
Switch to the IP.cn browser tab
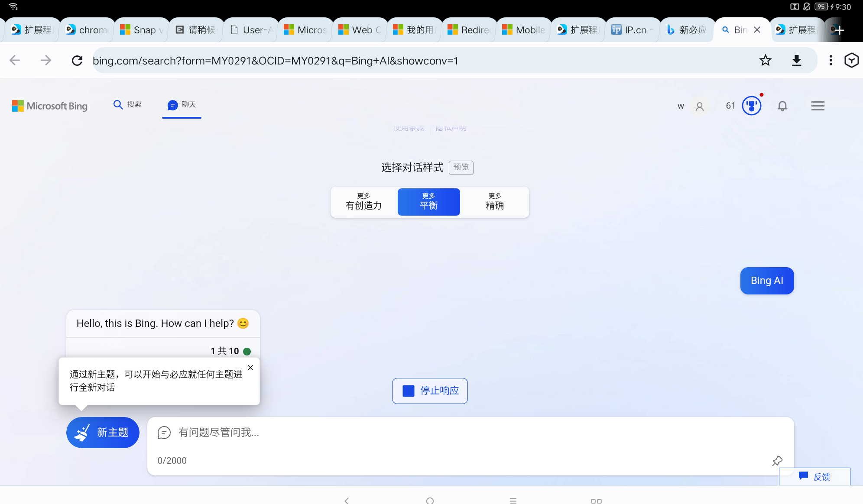coord(633,30)
